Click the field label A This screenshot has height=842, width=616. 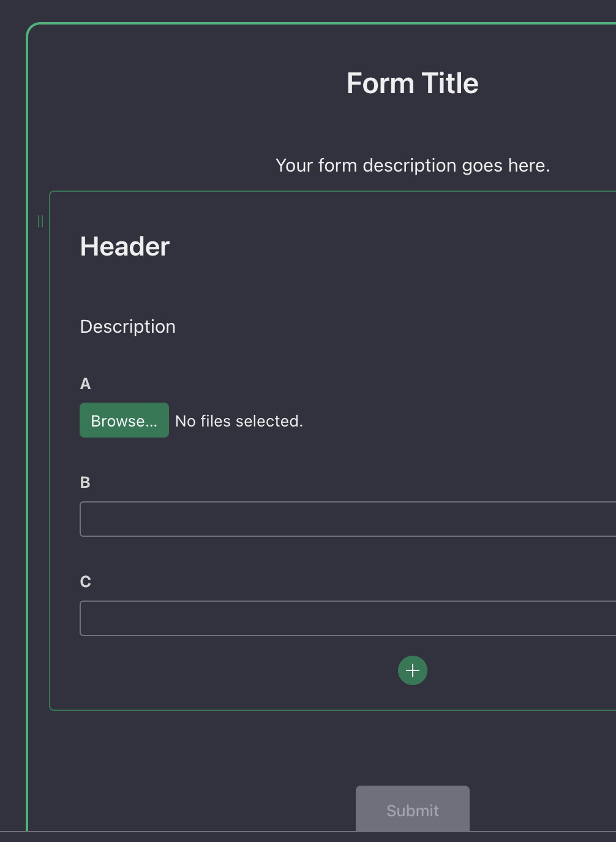[x=86, y=384]
